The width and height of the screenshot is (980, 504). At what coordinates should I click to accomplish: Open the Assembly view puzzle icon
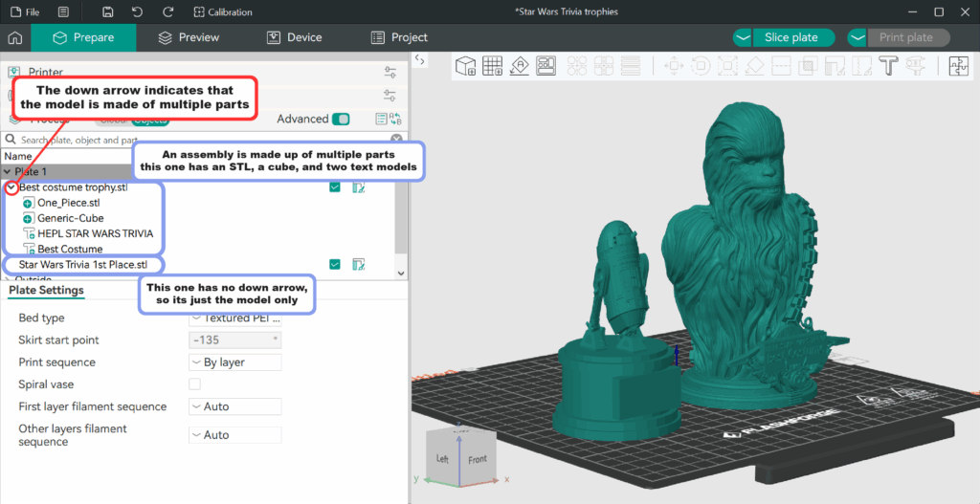(958, 66)
